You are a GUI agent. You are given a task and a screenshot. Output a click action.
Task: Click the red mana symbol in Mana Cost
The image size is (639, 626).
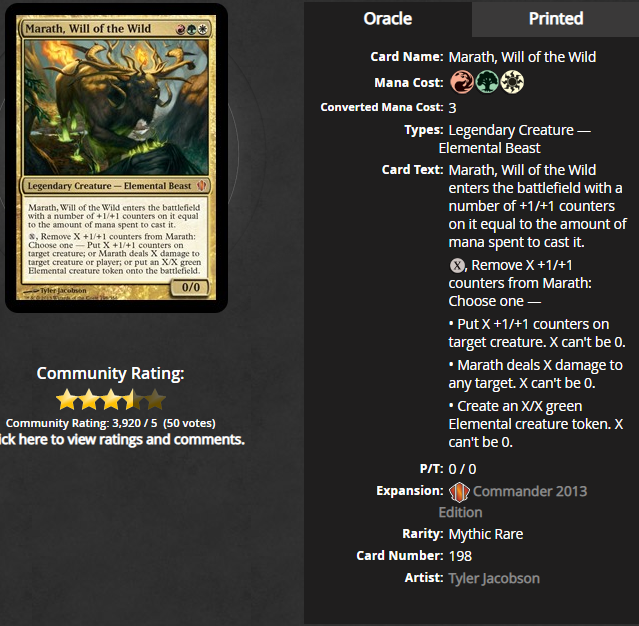462,82
